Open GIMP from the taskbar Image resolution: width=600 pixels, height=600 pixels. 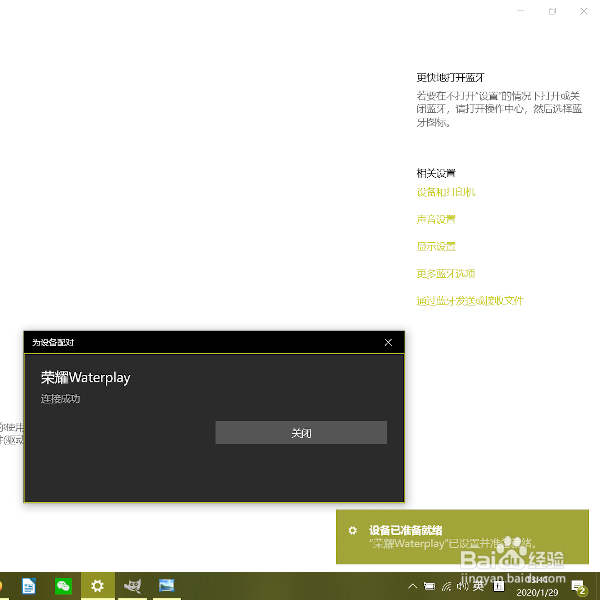132,585
